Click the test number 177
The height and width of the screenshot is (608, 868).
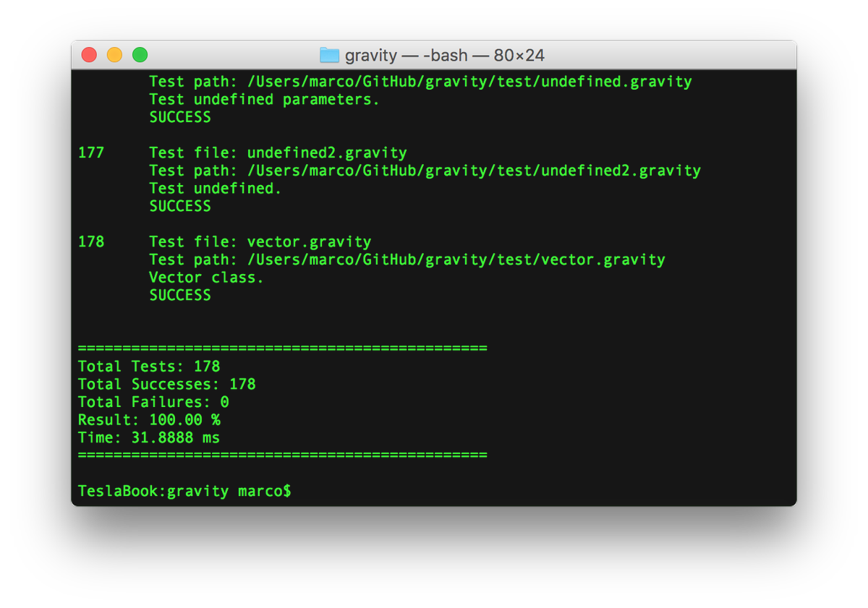click(91, 153)
